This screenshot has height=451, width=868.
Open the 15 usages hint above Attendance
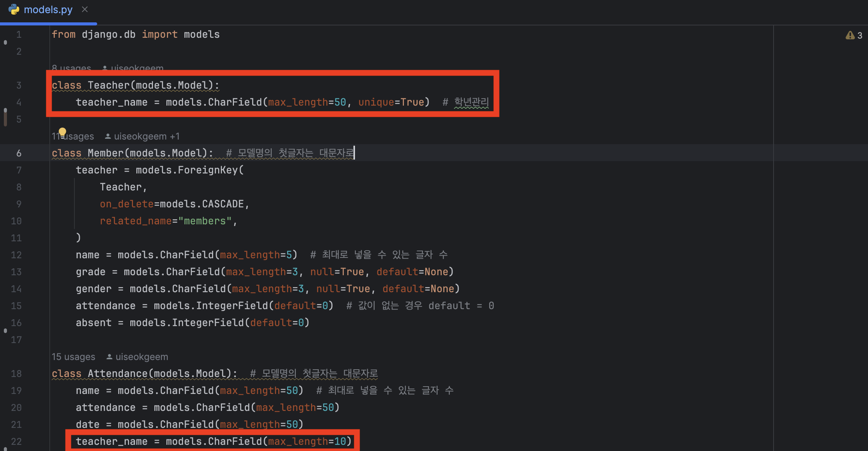coord(73,357)
